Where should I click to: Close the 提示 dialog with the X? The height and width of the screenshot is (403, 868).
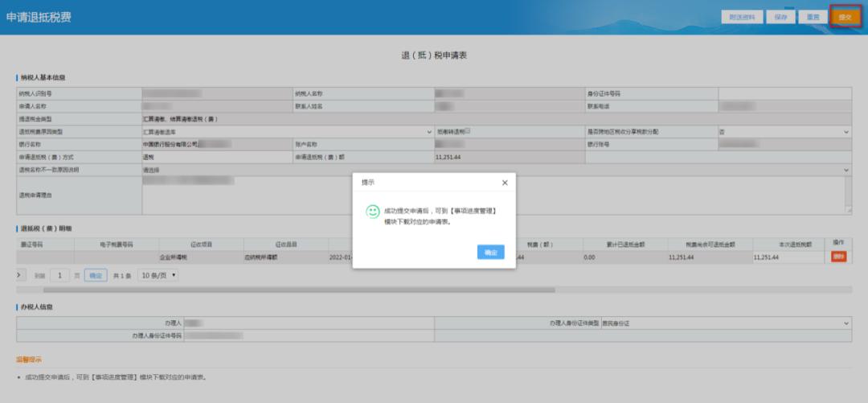click(504, 183)
